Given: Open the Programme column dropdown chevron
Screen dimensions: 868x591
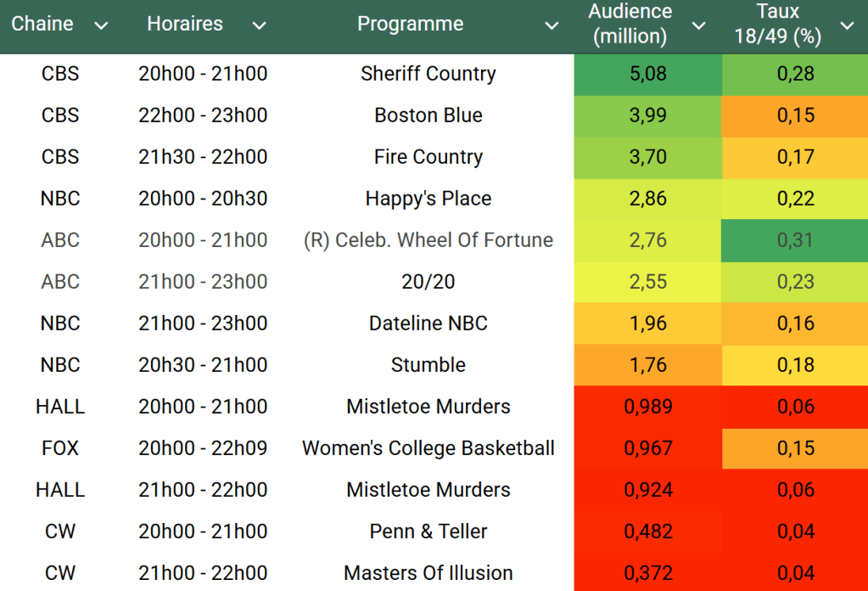Looking at the screenshot, I should click(x=552, y=26).
